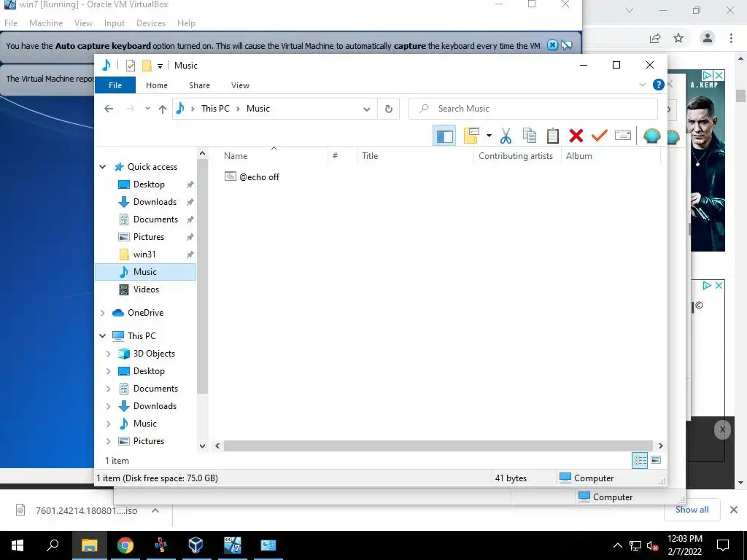Select Documents under Quick access

(155, 219)
